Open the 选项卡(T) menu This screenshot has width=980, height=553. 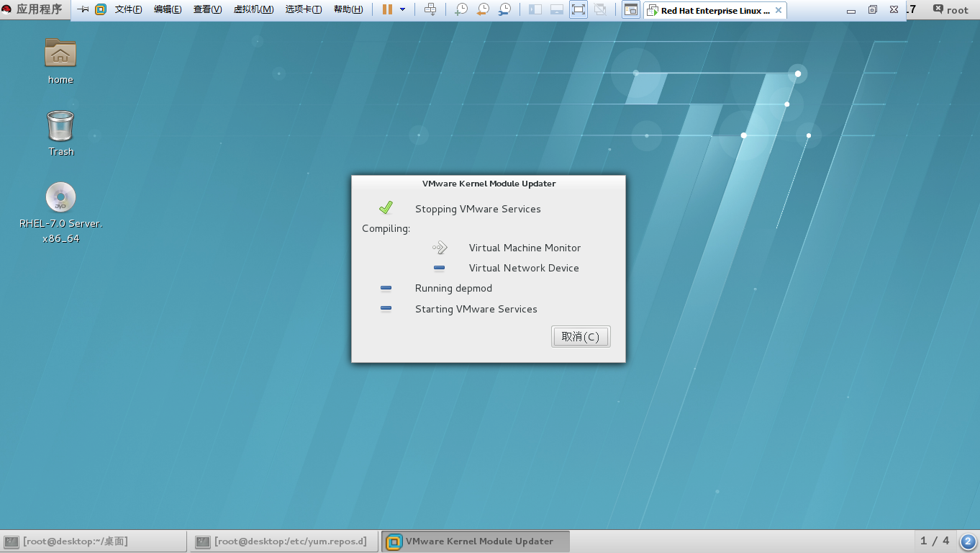[x=304, y=9]
